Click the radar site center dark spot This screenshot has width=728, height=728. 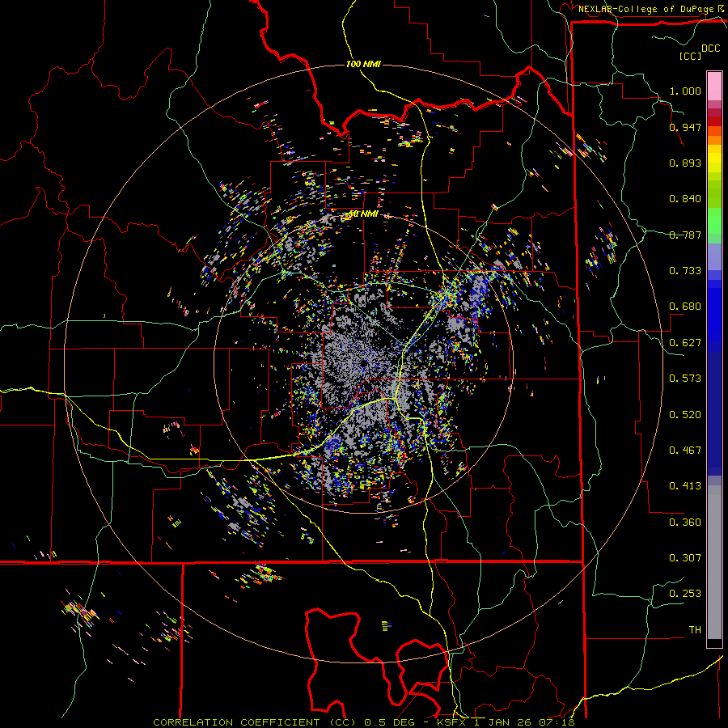click(x=363, y=364)
